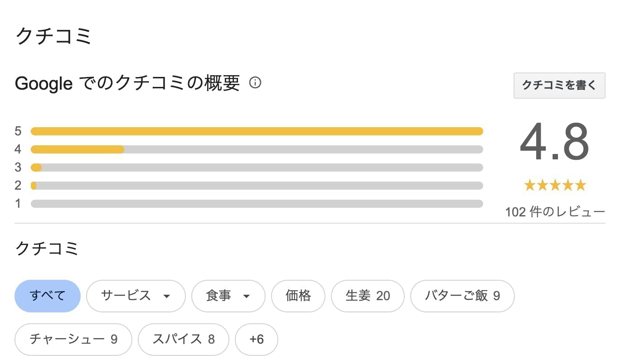The height and width of the screenshot is (364, 621).
Task: Select the チャーシュー keyword chip
Action: click(73, 339)
